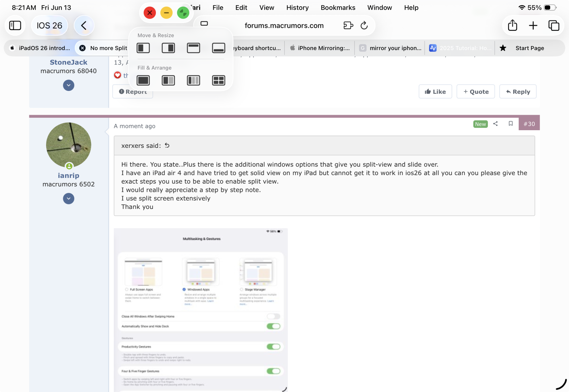Expand xerxers quoted post arrow
This screenshot has height=392, width=569.
point(167,146)
